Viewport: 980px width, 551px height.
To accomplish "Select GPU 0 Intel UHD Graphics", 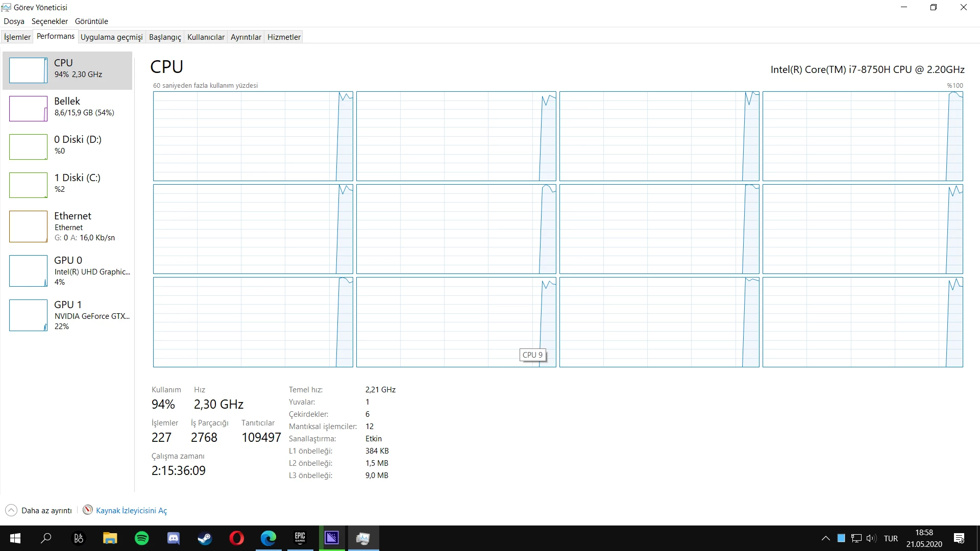I will click(x=67, y=271).
